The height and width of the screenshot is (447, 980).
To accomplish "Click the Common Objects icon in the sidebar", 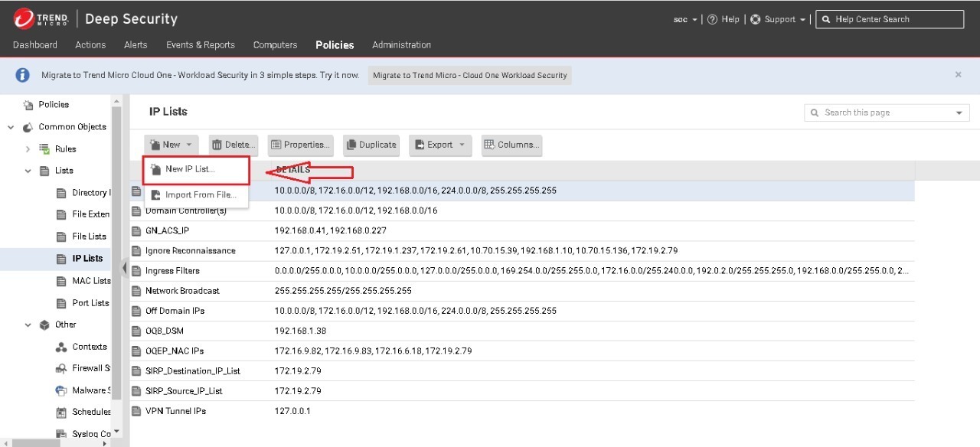I will (x=28, y=127).
